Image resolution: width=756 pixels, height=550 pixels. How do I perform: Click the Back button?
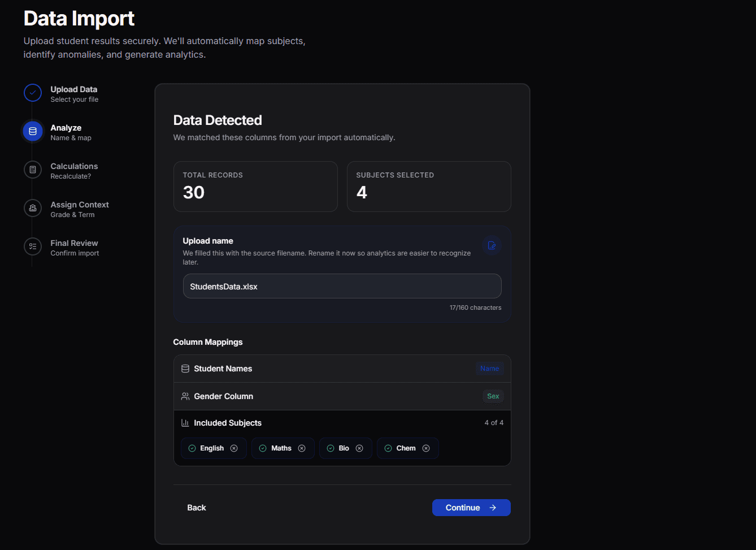click(x=197, y=508)
